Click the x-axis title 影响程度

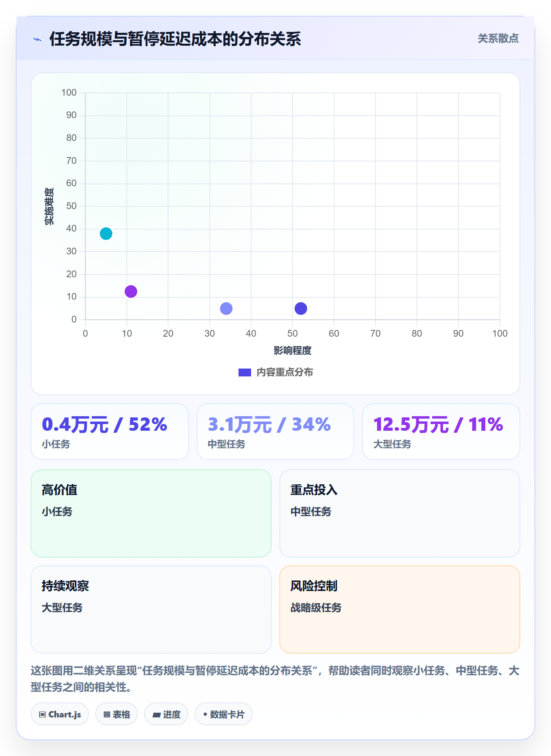pos(292,350)
